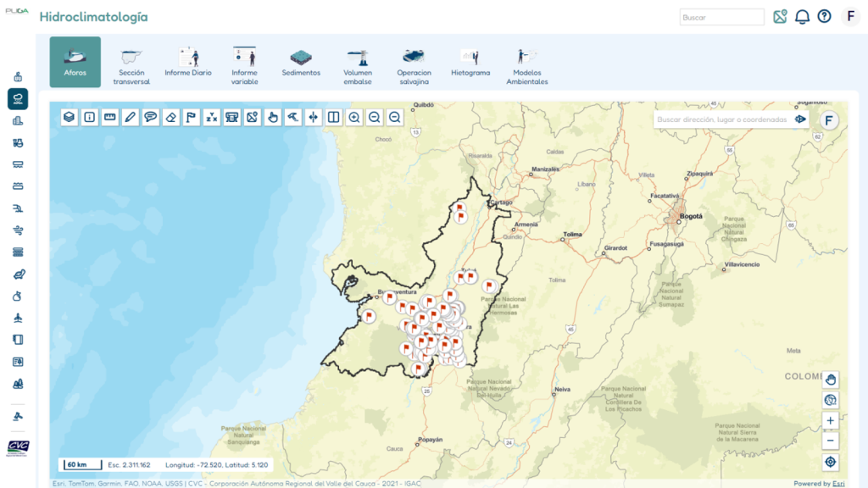
Task: Open the notebook sidebar icon
Action: 18,340
